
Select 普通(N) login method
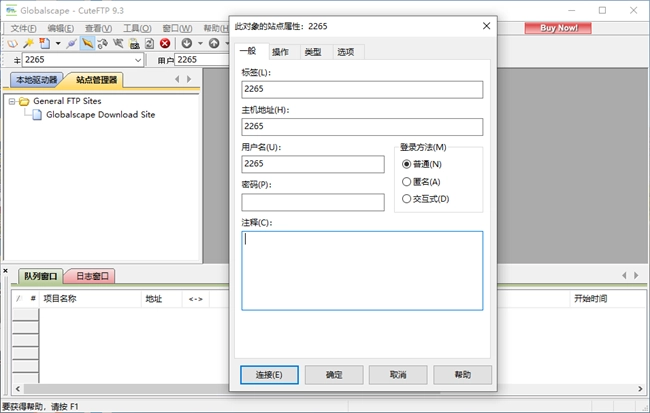tap(406, 164)
